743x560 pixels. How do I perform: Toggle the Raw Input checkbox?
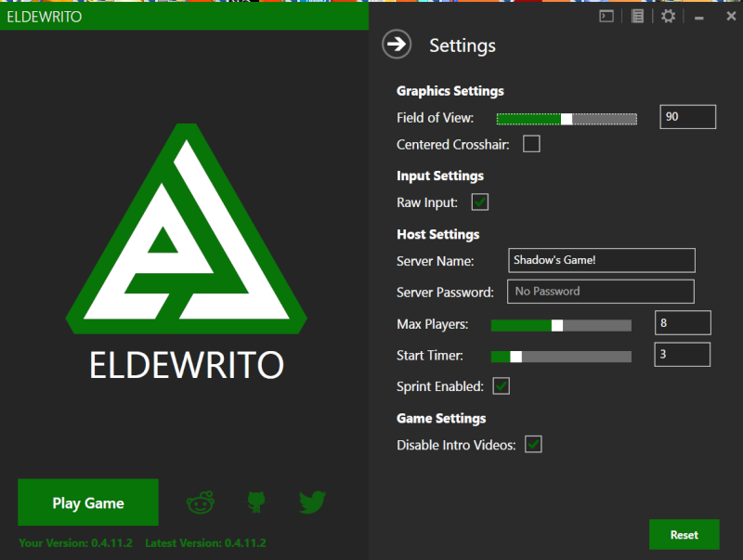point(480,202)
